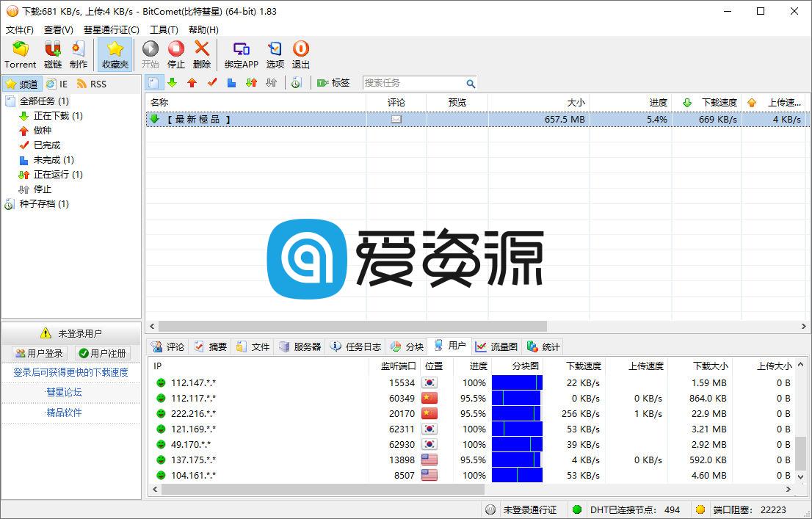Click the 退出 exit icon

(301, 54)
